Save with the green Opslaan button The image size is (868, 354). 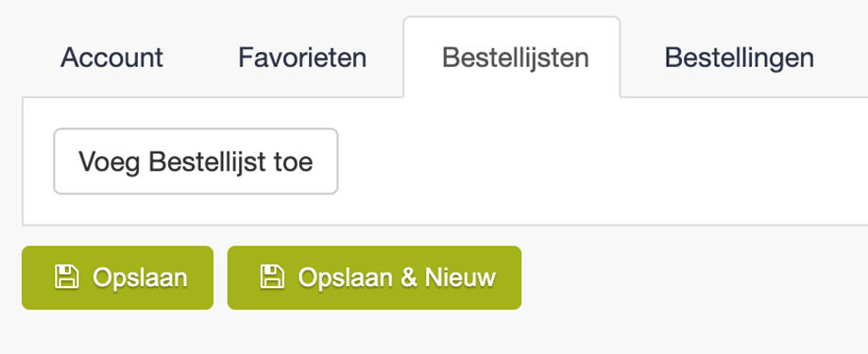(117, 278)
